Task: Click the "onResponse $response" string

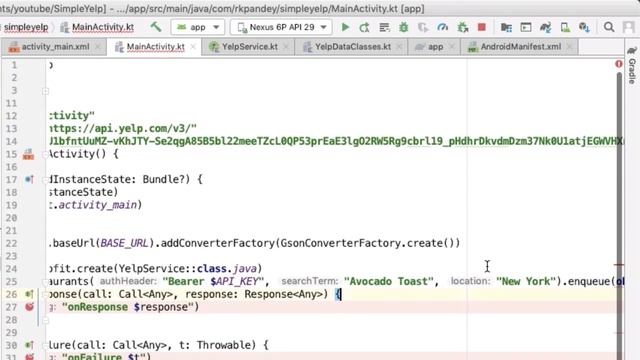Action: 127,307
